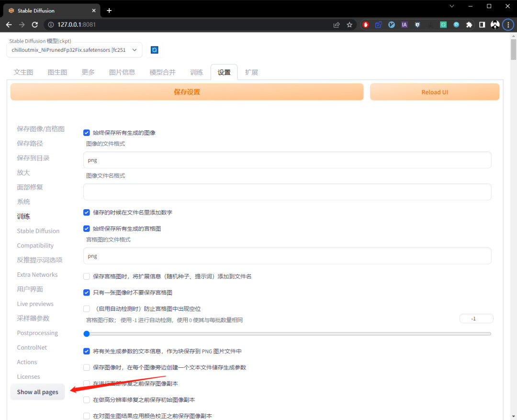Uncheck 始终保存所有生成的图像 checkbox
This screenshot has width=517, height=420.
[x=86, y=133]
